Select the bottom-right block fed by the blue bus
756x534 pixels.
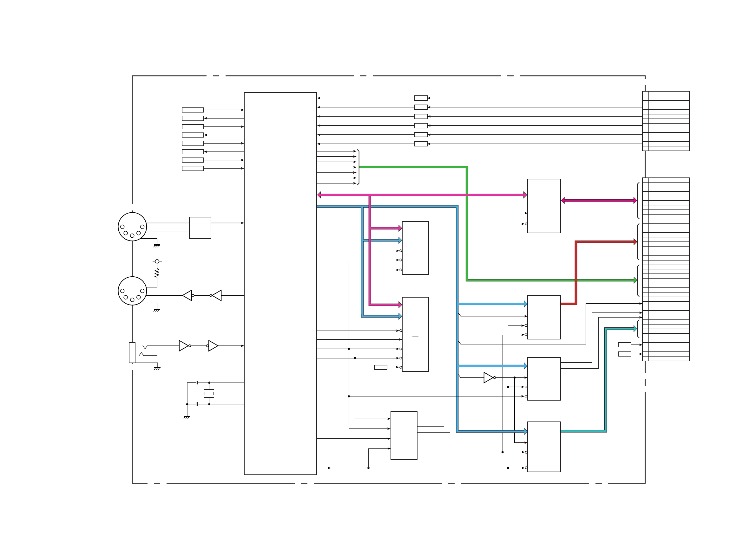pos(544,447)
